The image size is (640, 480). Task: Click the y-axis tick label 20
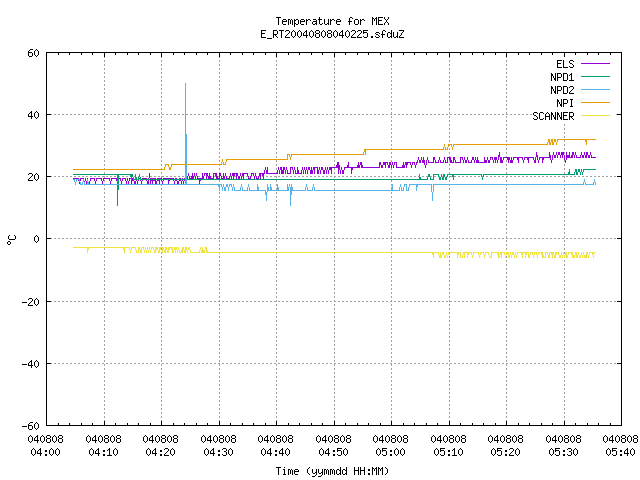[x=33, y=177]
